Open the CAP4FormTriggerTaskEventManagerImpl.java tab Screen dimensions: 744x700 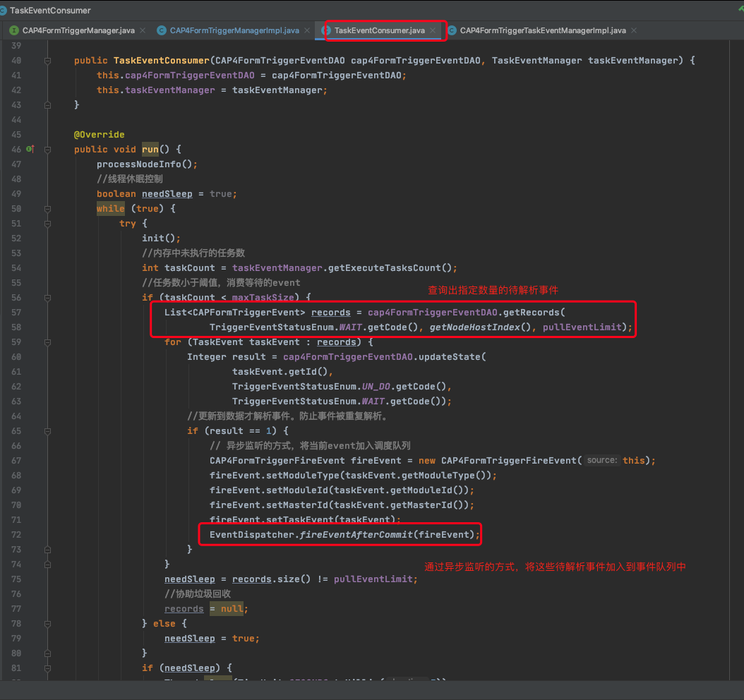[x=542, y=30]
